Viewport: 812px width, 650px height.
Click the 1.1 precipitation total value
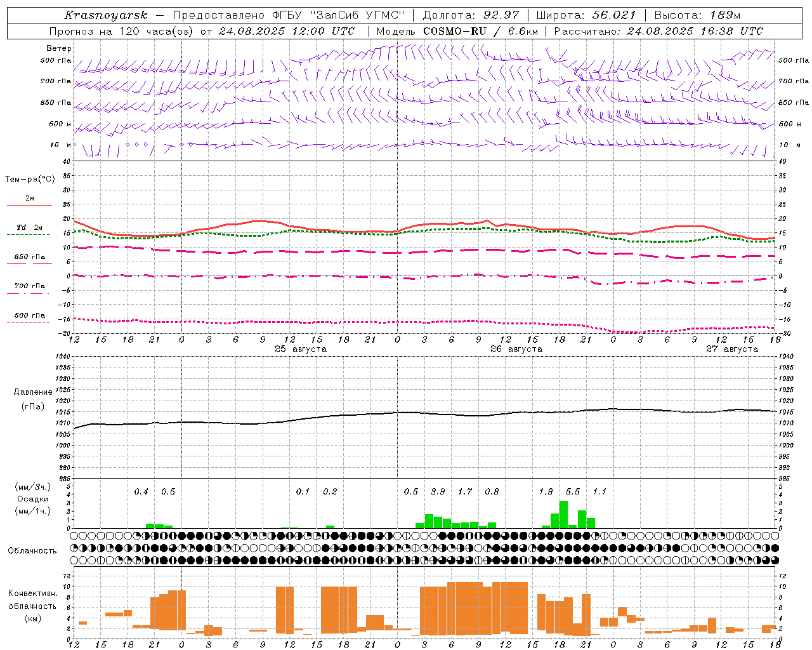[599, 492]
